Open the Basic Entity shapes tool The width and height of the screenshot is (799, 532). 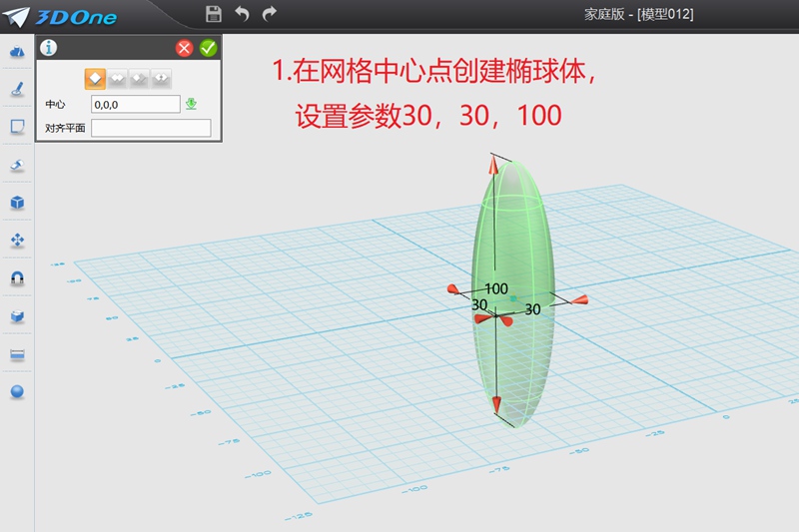click(x=17, y=52)
